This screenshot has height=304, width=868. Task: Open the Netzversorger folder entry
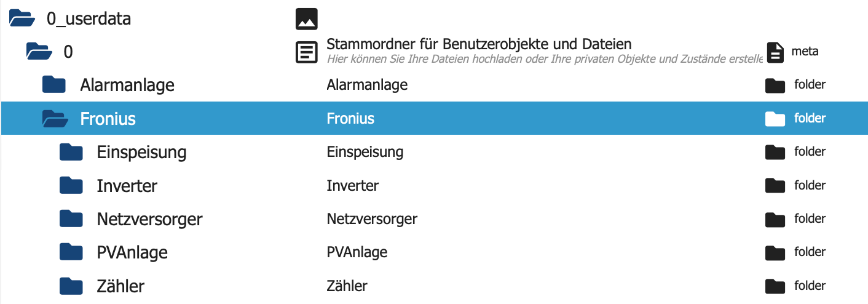pos(149,218)
